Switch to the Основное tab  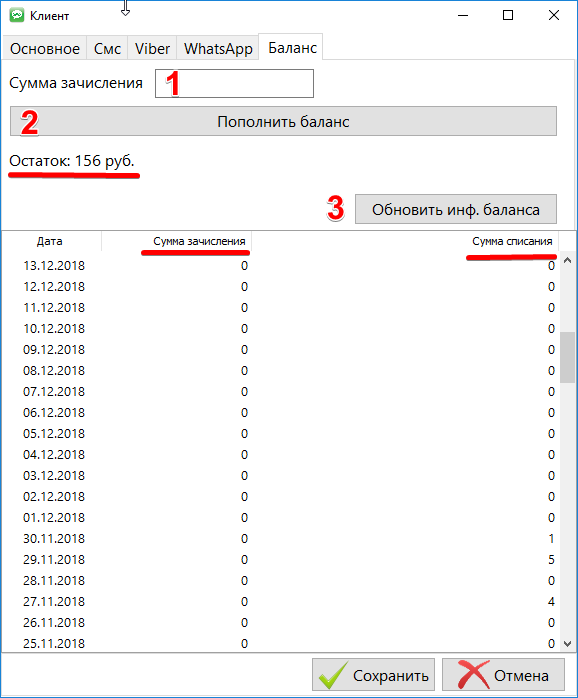(45, 48)
